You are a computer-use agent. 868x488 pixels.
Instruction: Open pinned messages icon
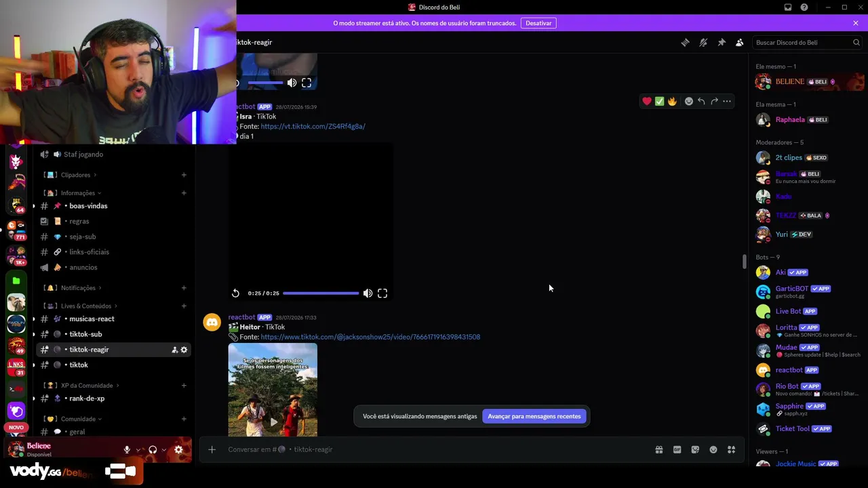(722, 43)
